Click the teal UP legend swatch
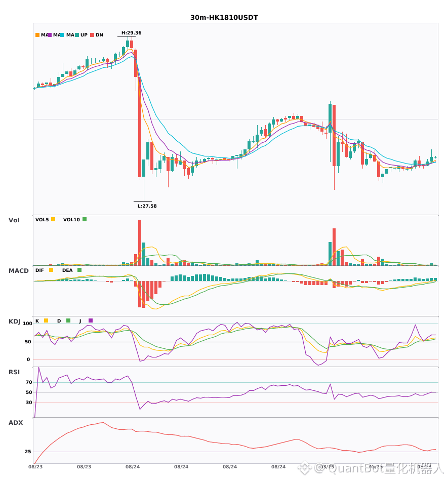The image size is (448, 481). (x=77, y=35)
